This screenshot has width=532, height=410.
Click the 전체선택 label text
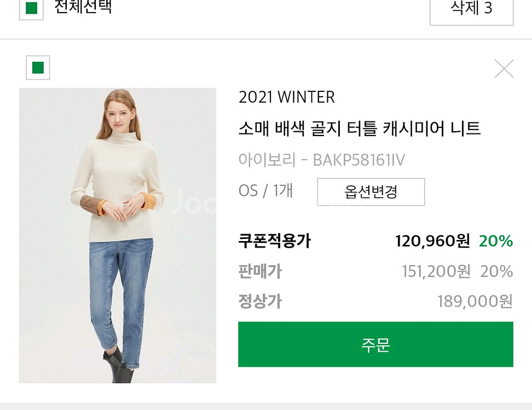83,7
